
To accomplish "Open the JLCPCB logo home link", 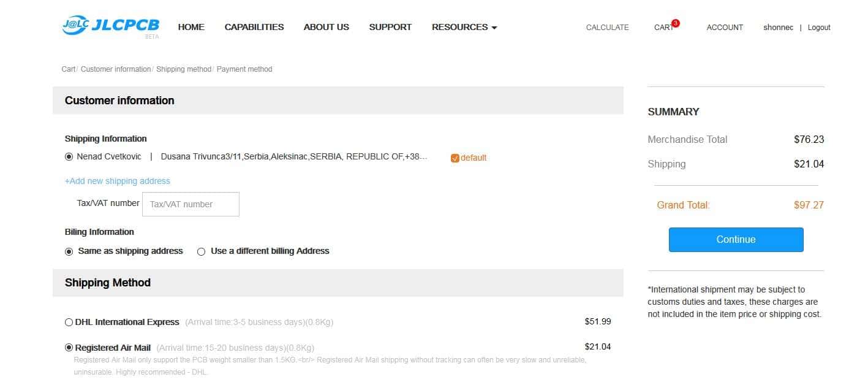I will pyautogui.click(x=111, y=27).
